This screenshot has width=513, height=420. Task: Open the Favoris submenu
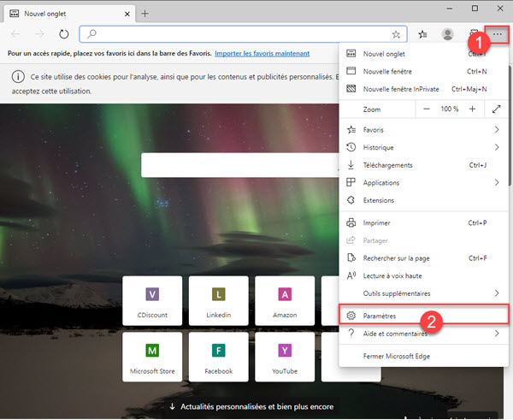[x=423, y=130]
